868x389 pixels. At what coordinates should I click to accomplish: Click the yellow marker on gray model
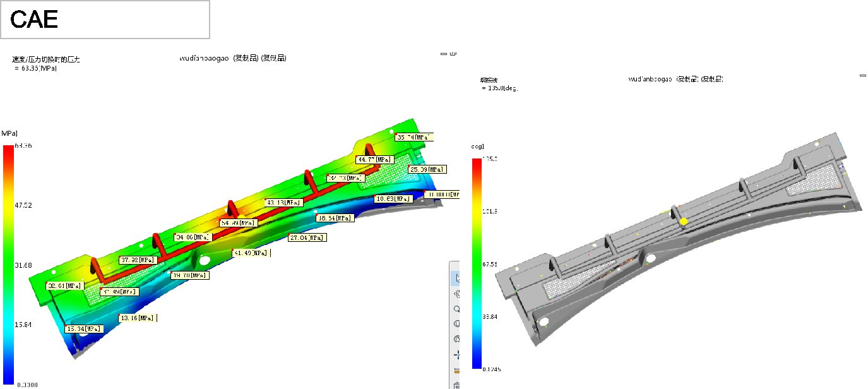(x=683, y=222)
